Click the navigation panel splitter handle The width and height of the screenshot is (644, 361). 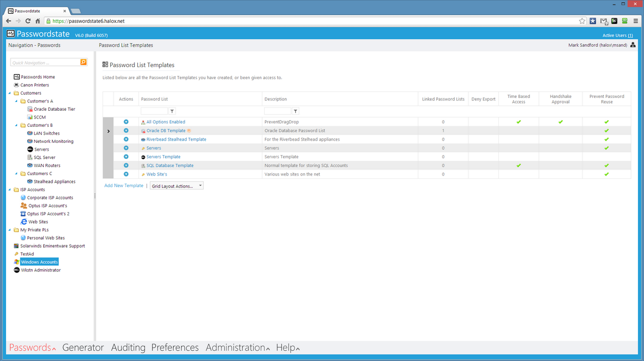95,196
